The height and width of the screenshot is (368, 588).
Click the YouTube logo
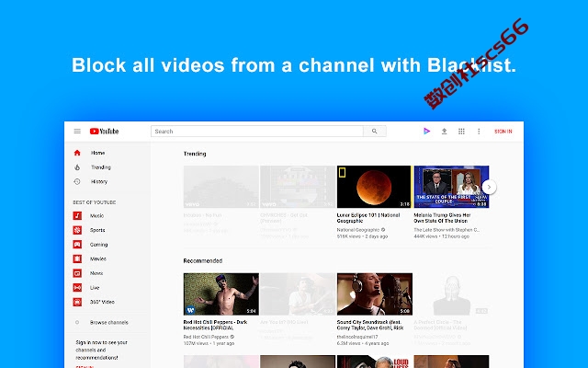point(104,131)
